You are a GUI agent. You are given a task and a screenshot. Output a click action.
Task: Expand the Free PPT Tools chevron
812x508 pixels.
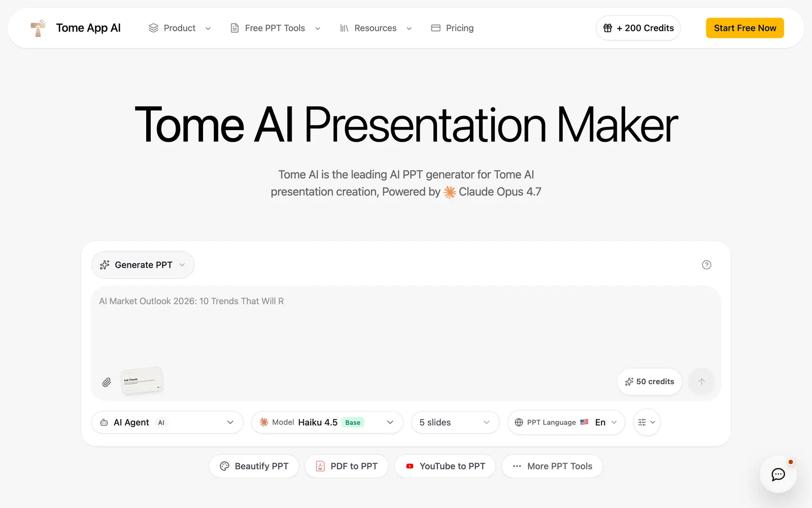pos(318,28)
